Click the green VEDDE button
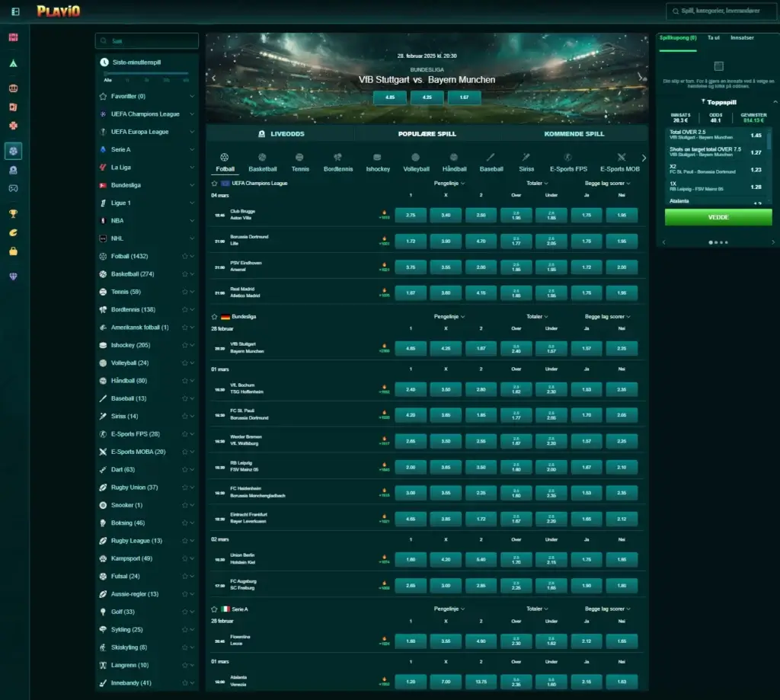The height and width of the screenshot is (700, 780). (x=718, y=217)
